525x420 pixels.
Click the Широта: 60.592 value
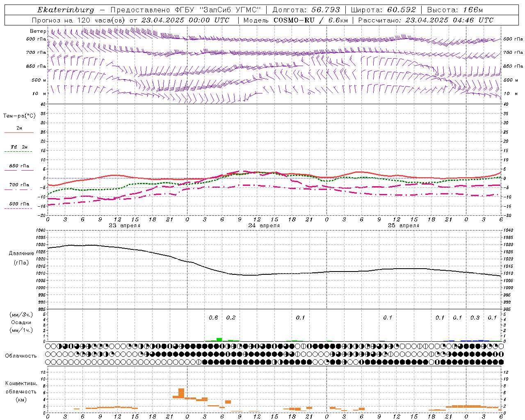(383, 10)
